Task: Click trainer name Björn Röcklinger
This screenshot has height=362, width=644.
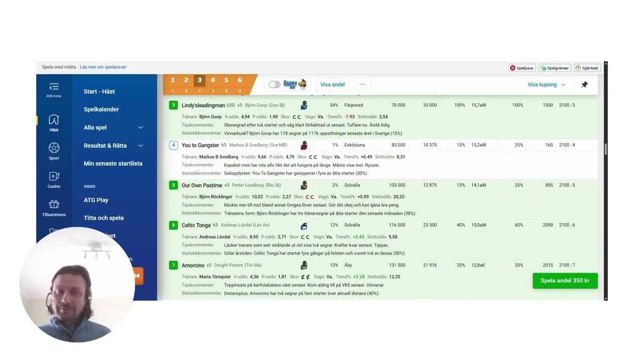Action: [x=216, y=197]
